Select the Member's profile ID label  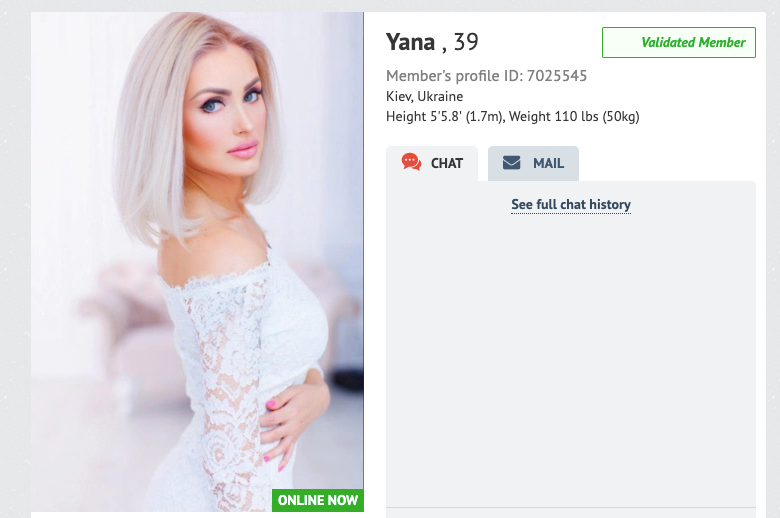click(x=454, y=76)
